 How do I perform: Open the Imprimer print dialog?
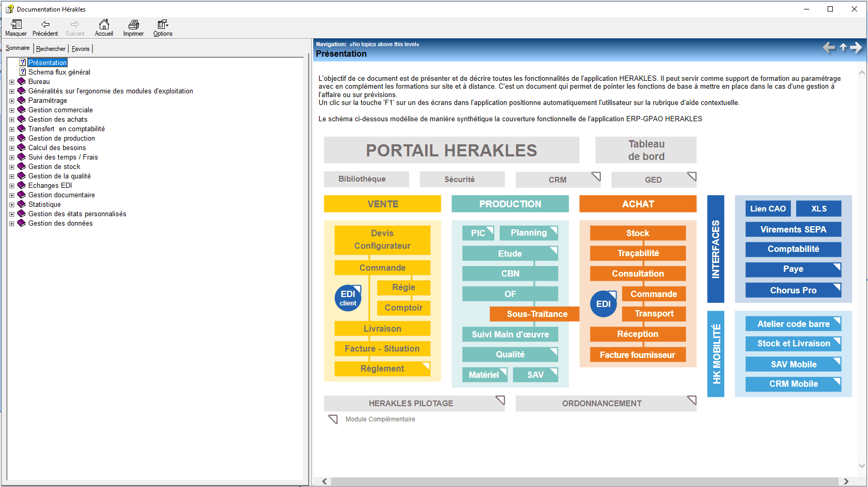(x=133, y=27)
